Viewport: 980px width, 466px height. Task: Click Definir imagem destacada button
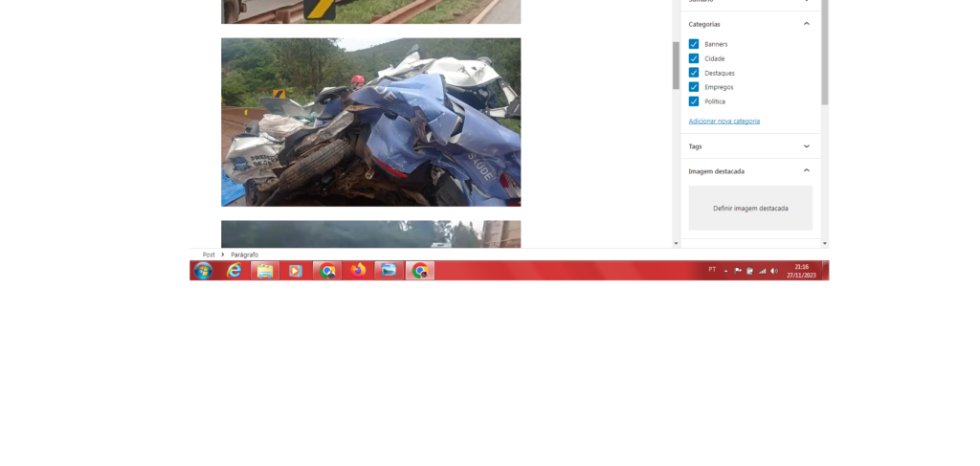coord(750,208)
